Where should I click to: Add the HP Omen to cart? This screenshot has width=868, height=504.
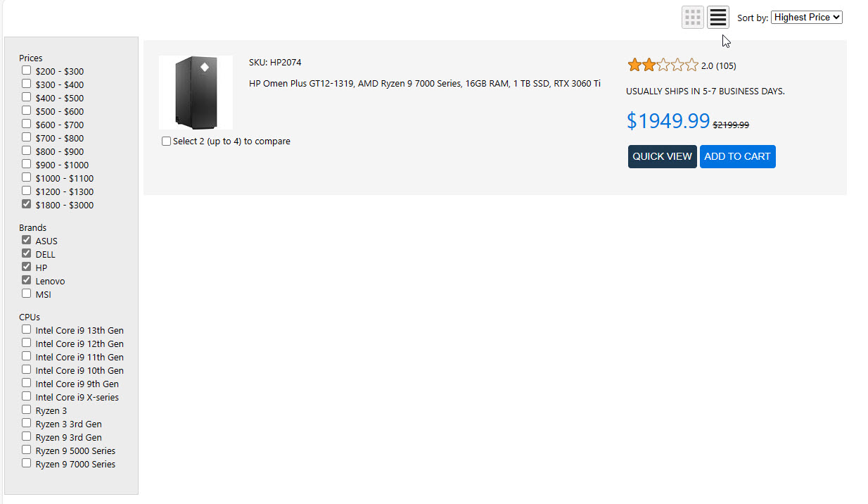point(737,156)
